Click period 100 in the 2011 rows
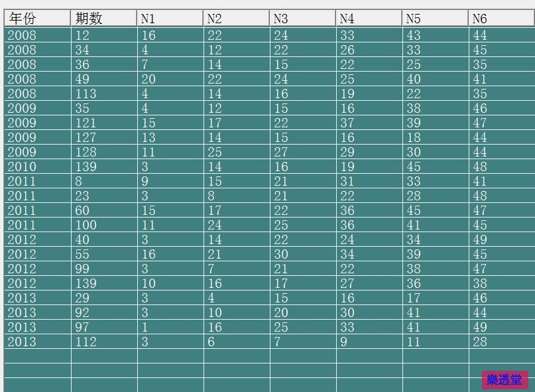Viewport: 535px width, 392px height. pos(86,225)
